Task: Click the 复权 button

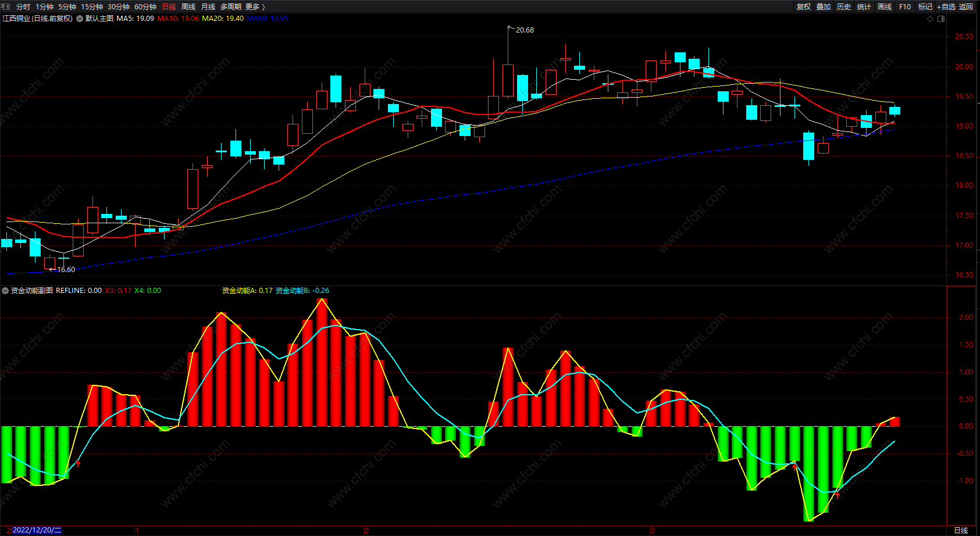Action: click(804, 7)
